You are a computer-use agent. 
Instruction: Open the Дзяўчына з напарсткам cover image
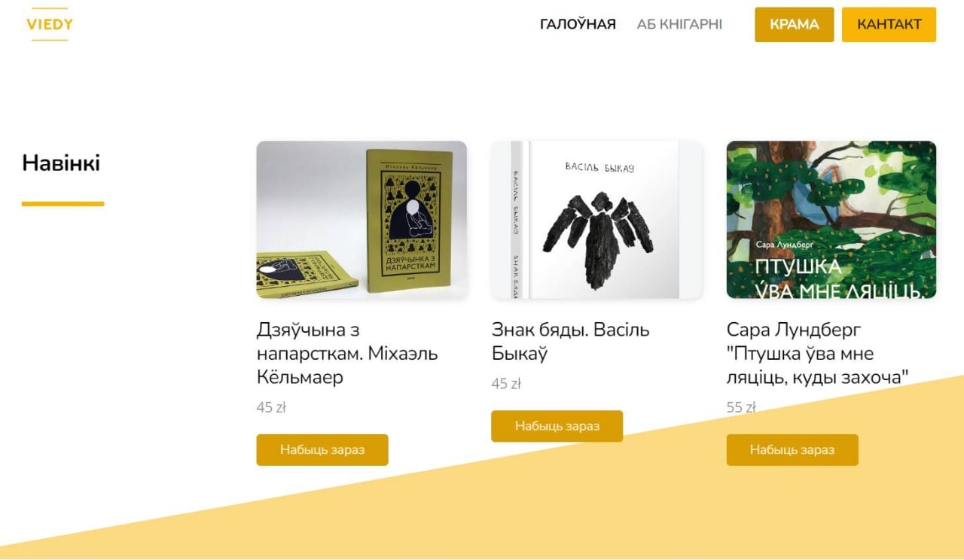[361, 220]
